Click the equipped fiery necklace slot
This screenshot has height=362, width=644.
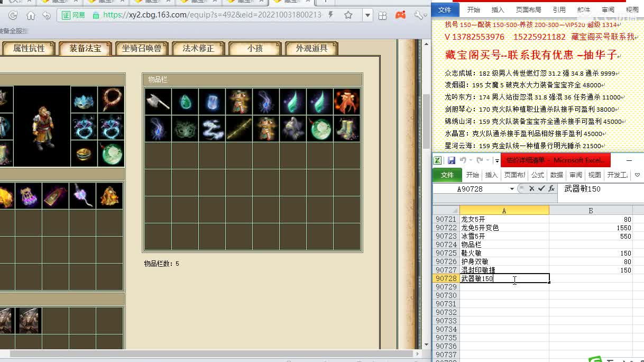coord(111,99)
